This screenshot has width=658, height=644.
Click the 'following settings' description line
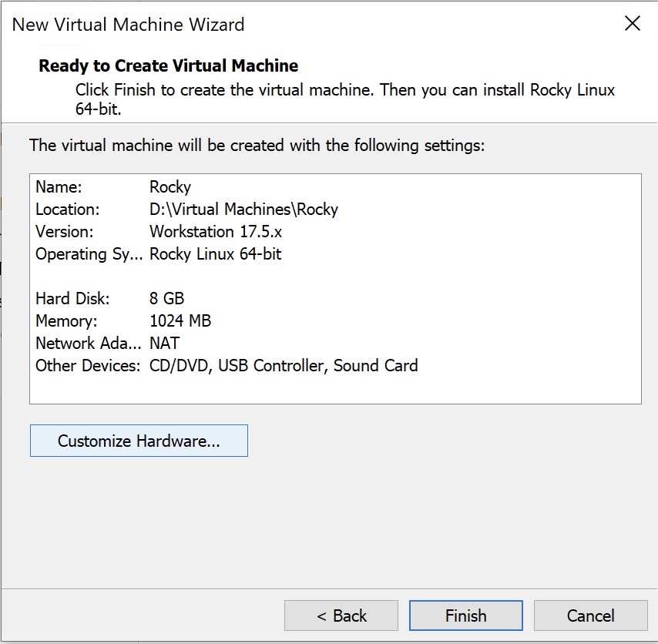coord(257,145)
